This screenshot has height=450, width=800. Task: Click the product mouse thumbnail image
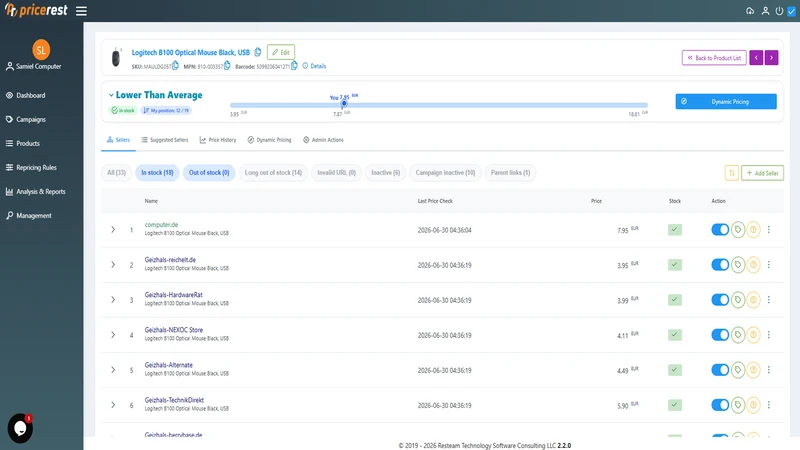116,57
